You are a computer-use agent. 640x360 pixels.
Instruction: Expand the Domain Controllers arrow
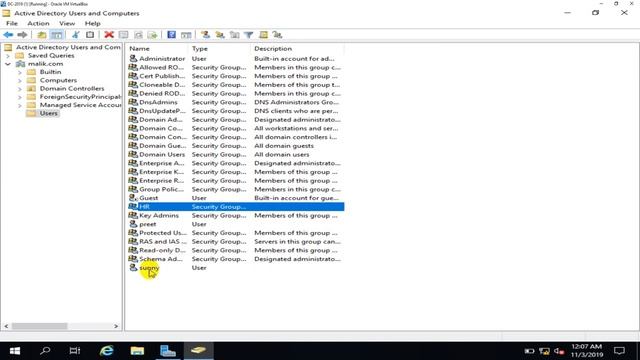click(x=20, y=89)
